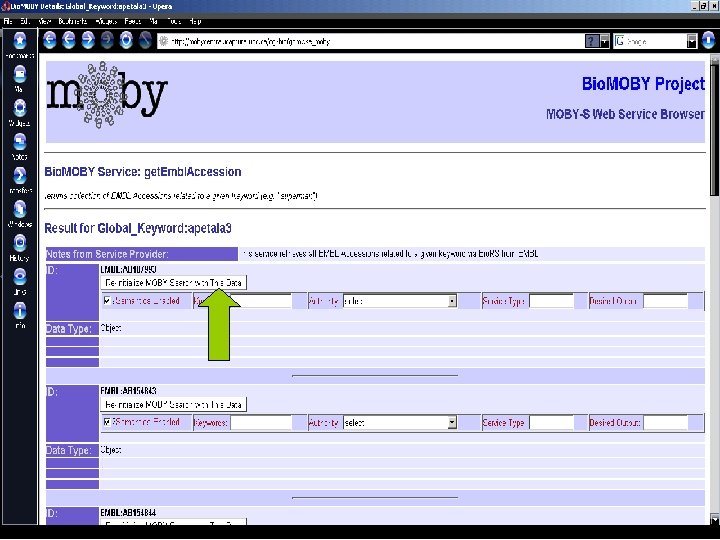Click the vertical scrollbar thumb
This screenshot has width=720, height=540.
714,131
